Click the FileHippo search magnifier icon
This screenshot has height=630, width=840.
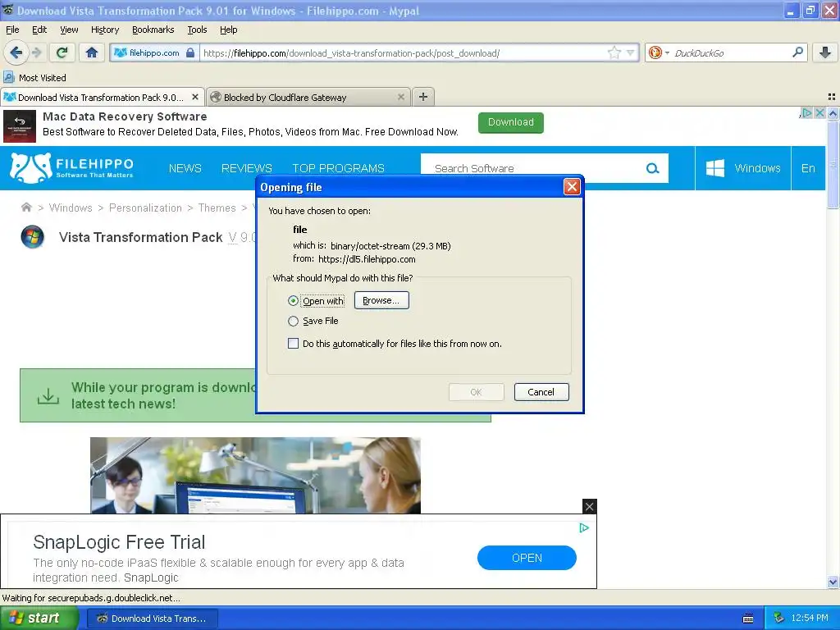(x=652, y=168)
